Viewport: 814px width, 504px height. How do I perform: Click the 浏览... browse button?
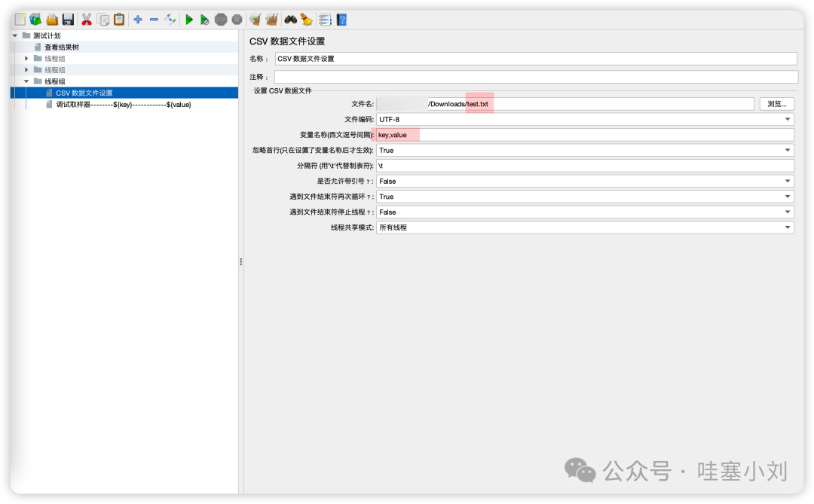pos(776,104)
